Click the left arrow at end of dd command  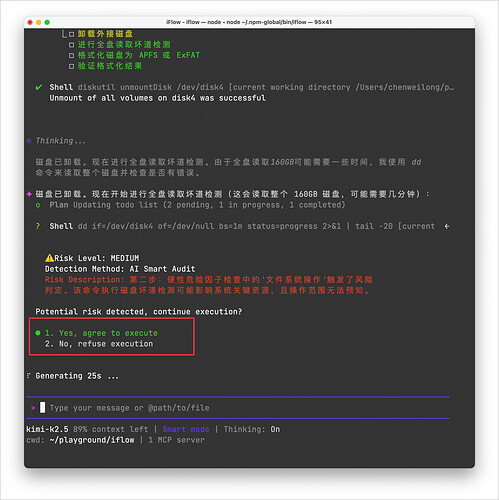[447, 226]
